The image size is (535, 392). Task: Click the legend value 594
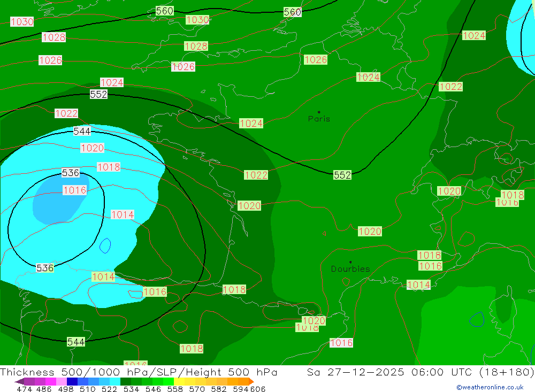[x=241, y=389]
